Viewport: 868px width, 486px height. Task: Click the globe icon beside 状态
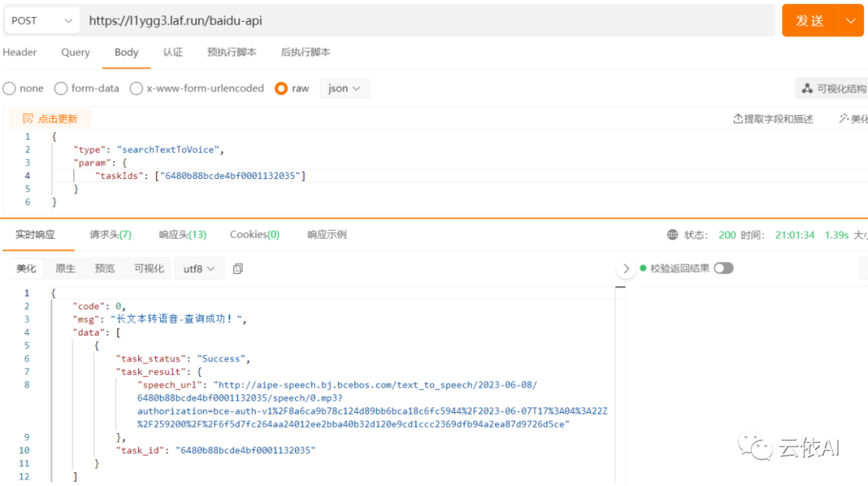pos(672,235)
